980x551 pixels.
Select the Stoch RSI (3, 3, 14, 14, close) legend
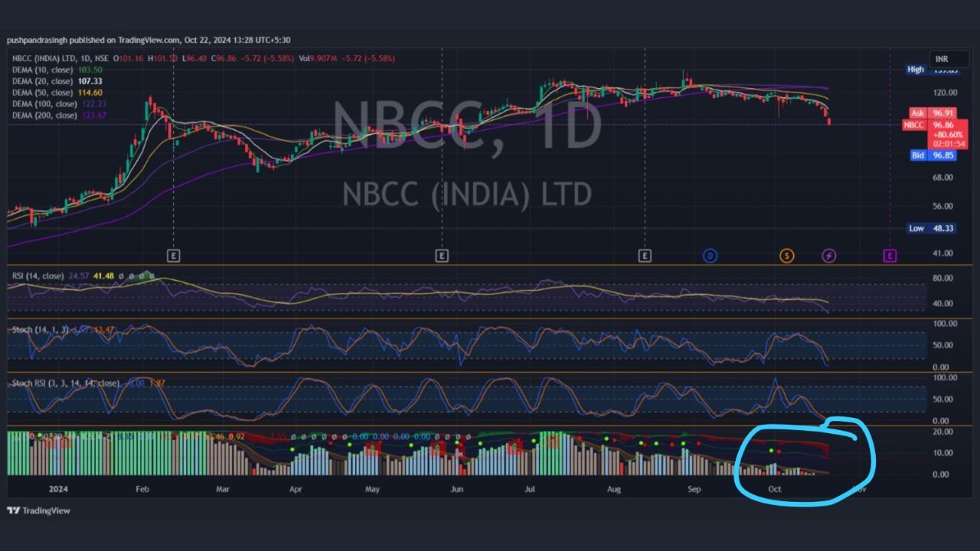click(x=66, y=383)
